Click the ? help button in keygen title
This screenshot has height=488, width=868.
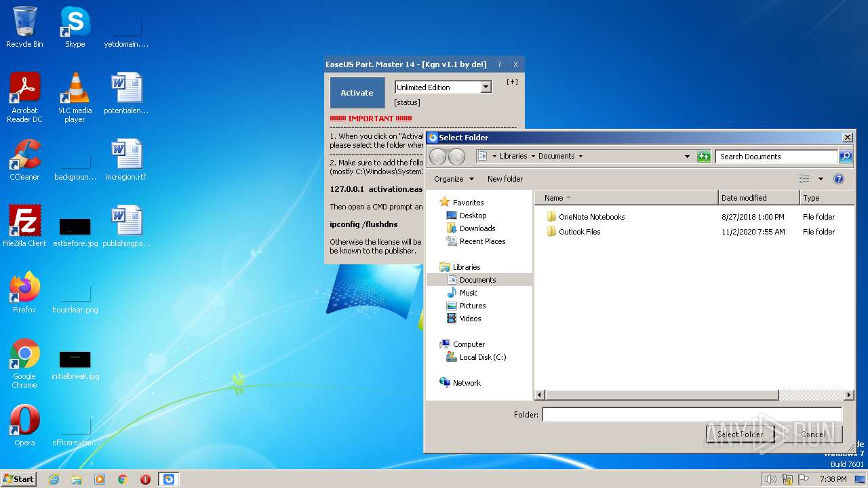(x=500, y=65)
